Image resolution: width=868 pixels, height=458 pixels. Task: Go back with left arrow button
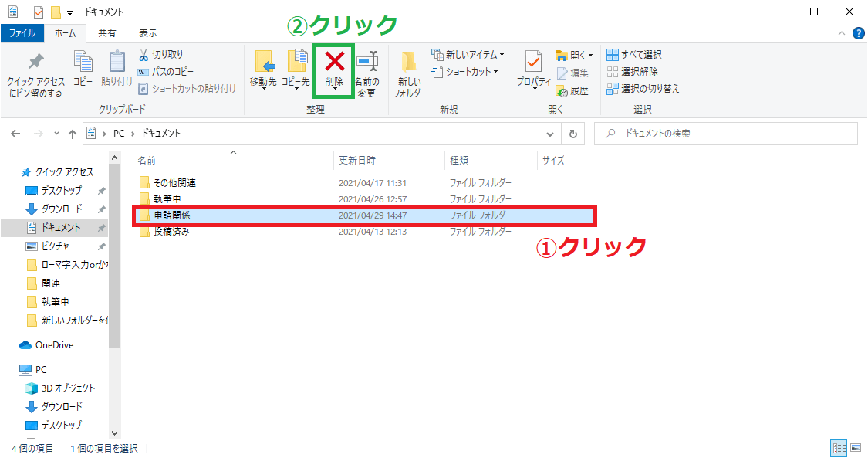(x=15, y=134)
